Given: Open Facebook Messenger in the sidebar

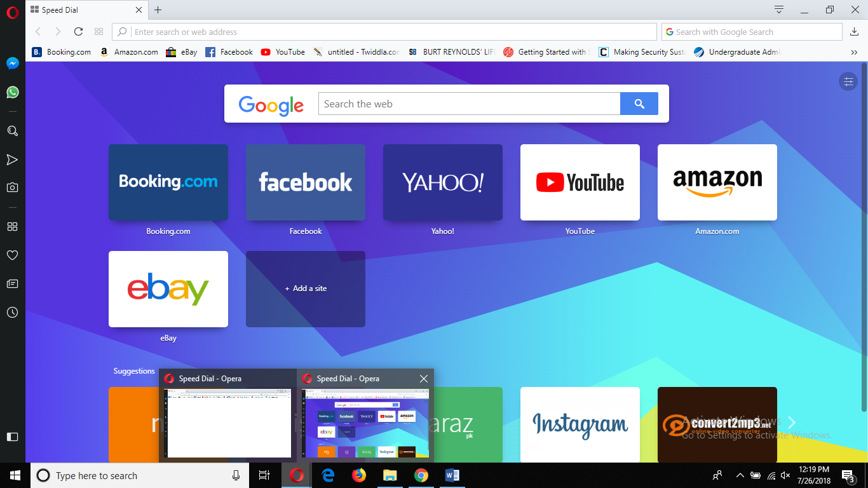Looking at the screenshot, I should (x=12, y=64).
